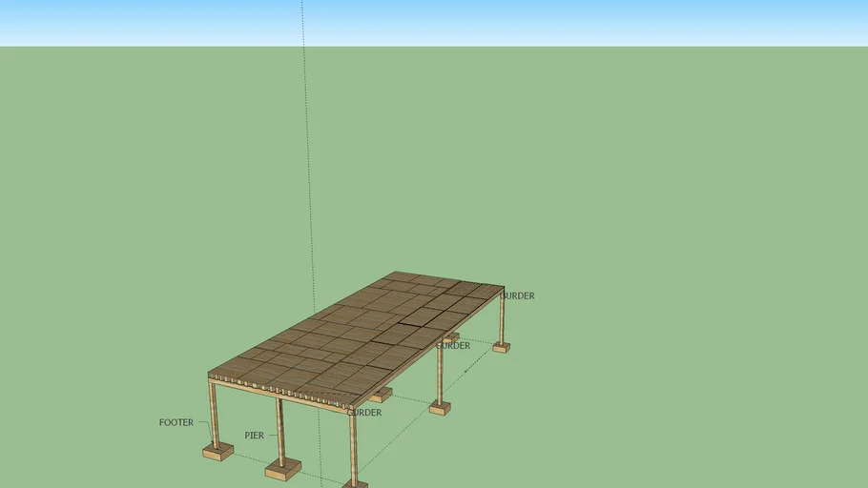868x488 pixels.
Task: Click the GIRDER label at the far deck corner
Action: (518, 295)
